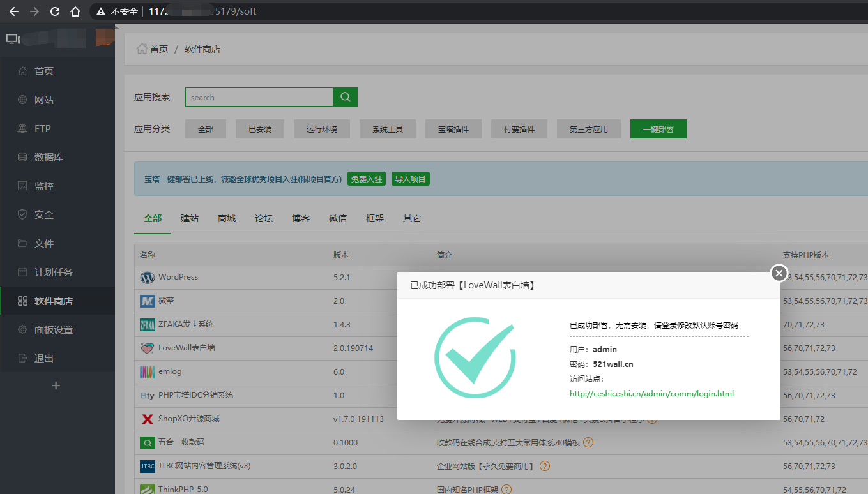Close the deployment success dialog
Viewport: 868px width, 494px height.
pyautogui.click(x=779, y=273)
